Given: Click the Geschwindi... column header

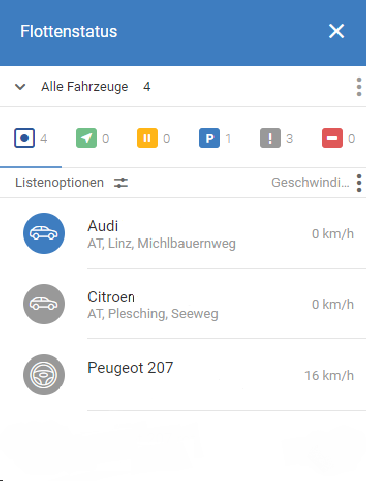Looking at the screenshot, I should tap(310, 183).
